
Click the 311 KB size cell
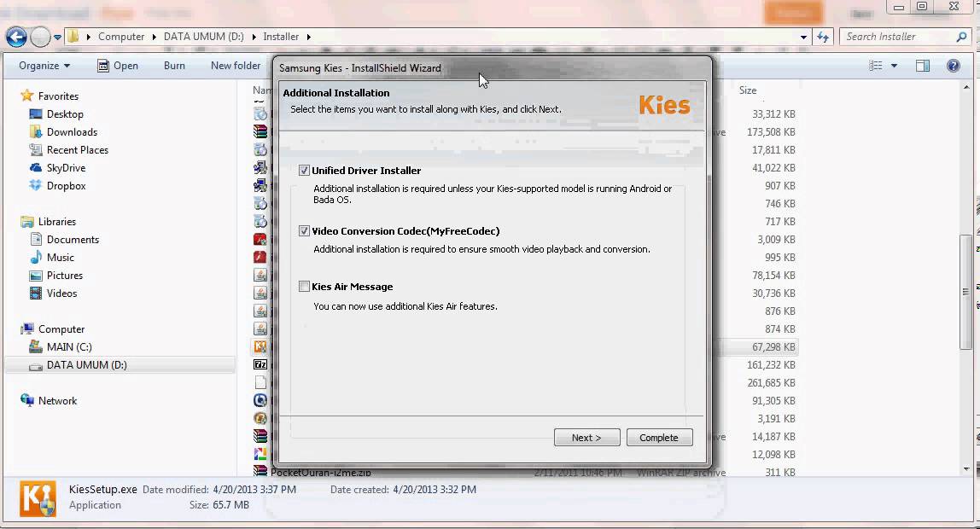click(x=780, y=473)
